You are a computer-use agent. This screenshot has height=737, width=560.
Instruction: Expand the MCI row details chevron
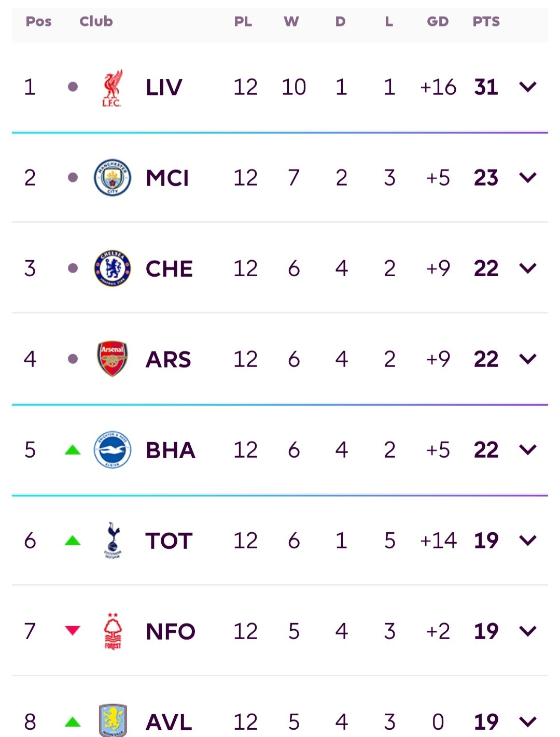[x=527, y=178]
